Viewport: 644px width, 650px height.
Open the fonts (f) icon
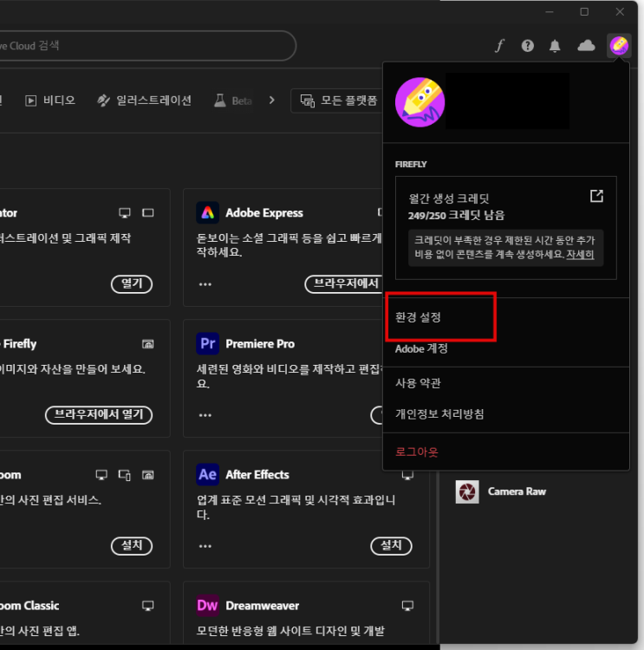(x=500, y=46)
